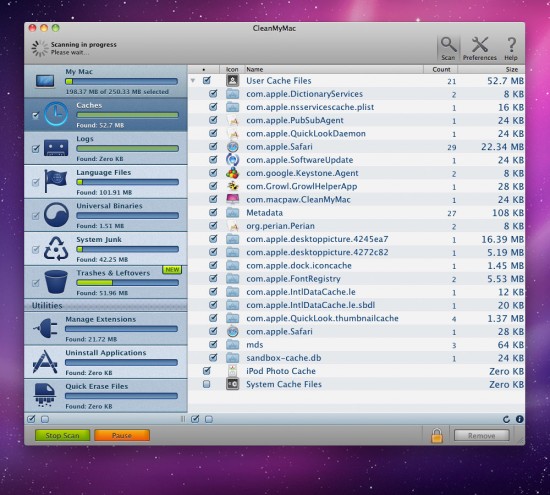Click the com.macpaw.CleanMyMac app icon
The width and height of the screenshot is (550, 495).
tap(232, 199)
